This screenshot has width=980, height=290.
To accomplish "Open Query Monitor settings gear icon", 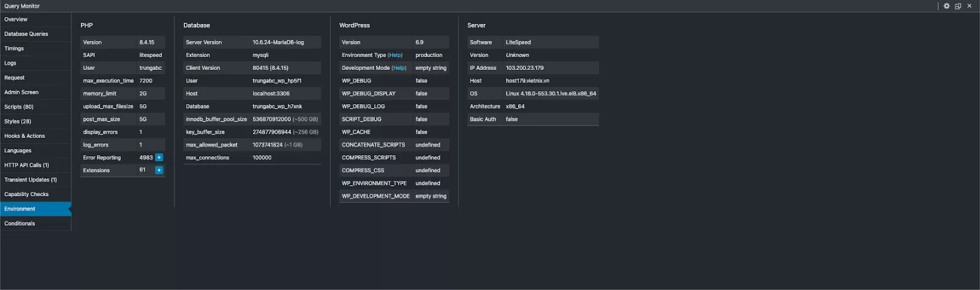I will point(946,6).
